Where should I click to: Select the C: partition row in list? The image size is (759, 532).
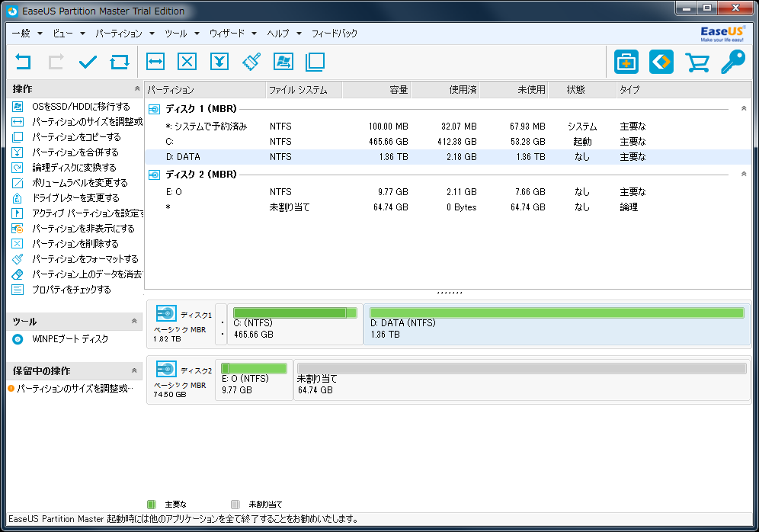pyautogui.click(x=448, y=141)
